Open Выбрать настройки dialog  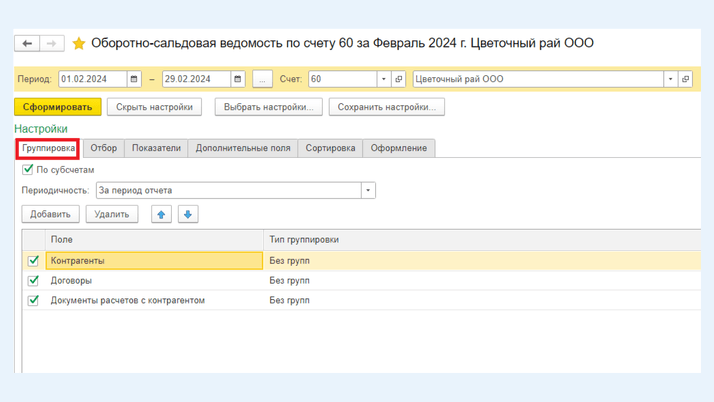(269, 107)
